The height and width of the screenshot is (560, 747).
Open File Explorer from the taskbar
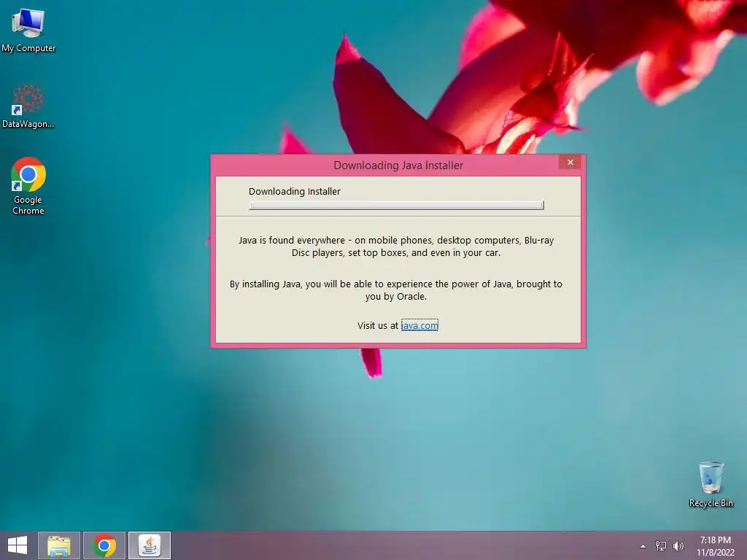click(59, 545)
